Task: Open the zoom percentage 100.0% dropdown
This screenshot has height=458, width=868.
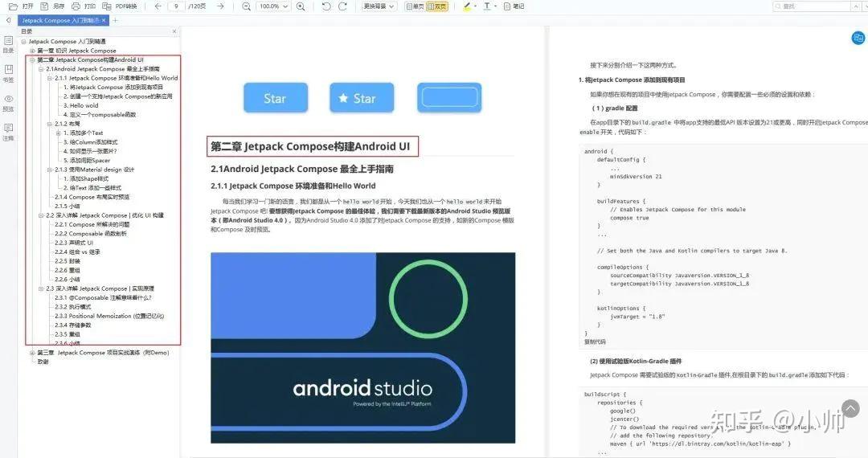Action: (285, 6)
